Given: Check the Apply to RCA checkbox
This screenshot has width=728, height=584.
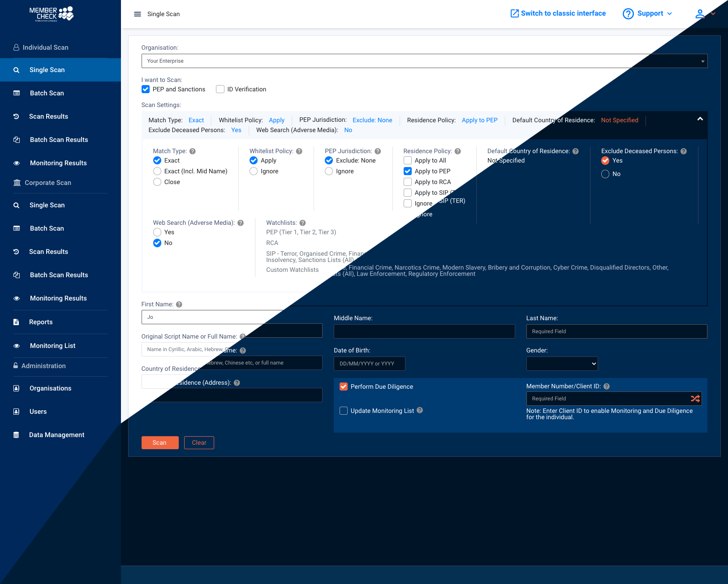Looking at the screenshot, I should [x=408, y=182].
